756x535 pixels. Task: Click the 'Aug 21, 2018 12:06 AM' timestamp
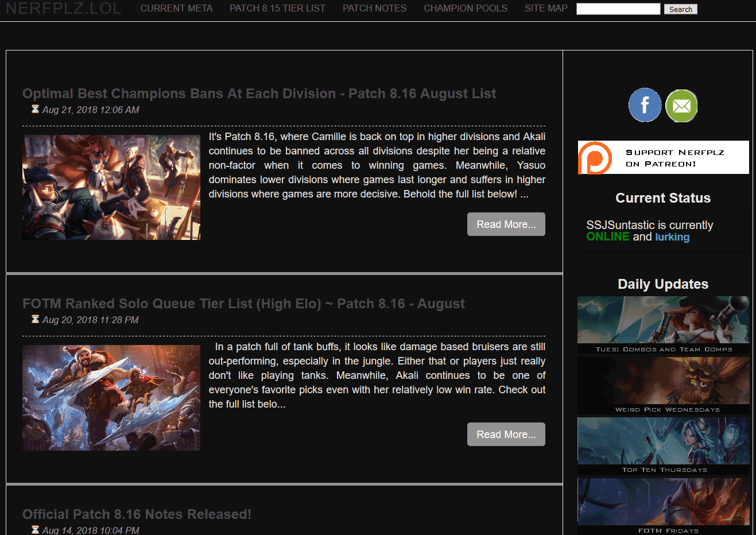pos(91,110)
